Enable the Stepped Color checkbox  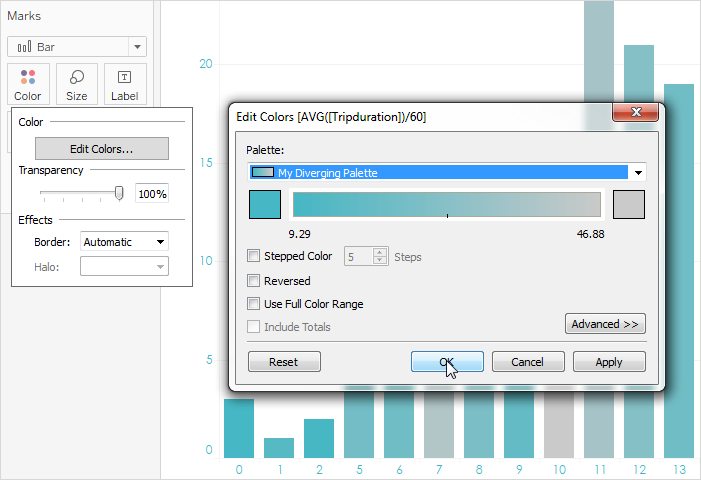pyautogui.click(x=253, y=256)
